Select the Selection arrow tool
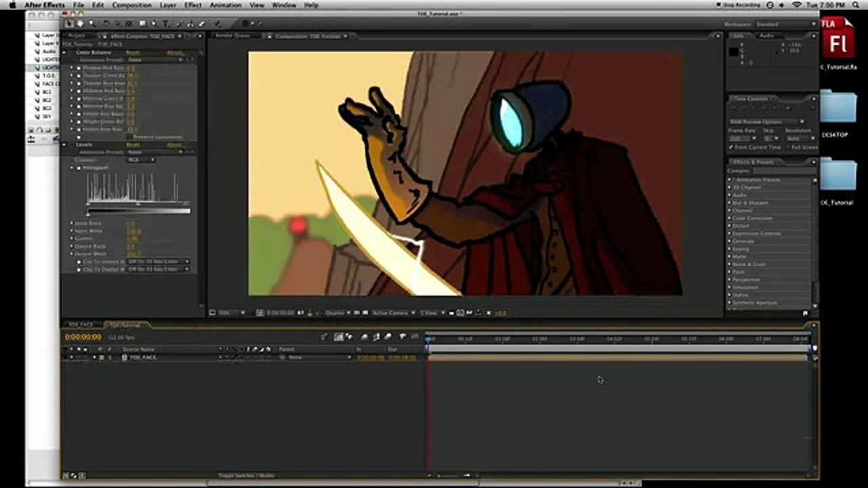The height and width of the screenshot is (488, 868). click(x=69, y=24)
